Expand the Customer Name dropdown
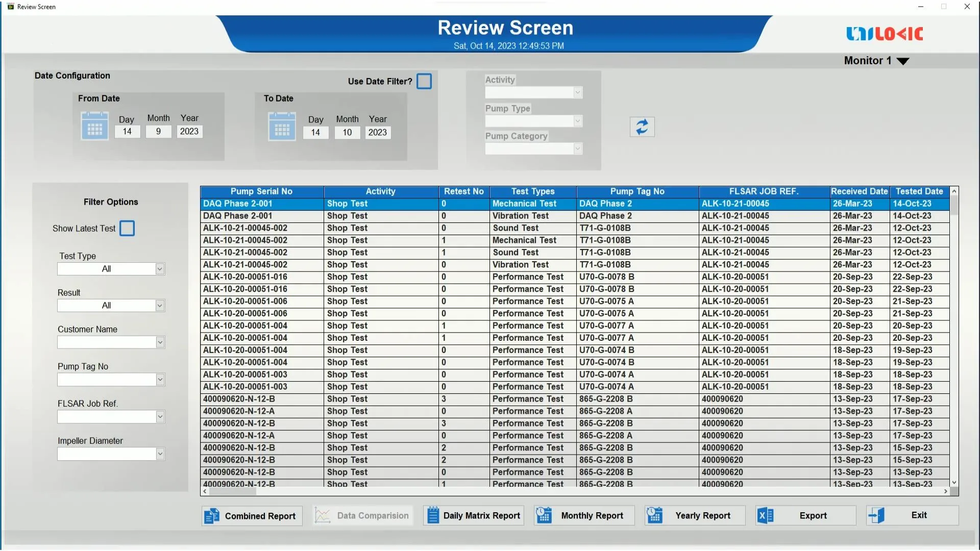 point(160,342)
